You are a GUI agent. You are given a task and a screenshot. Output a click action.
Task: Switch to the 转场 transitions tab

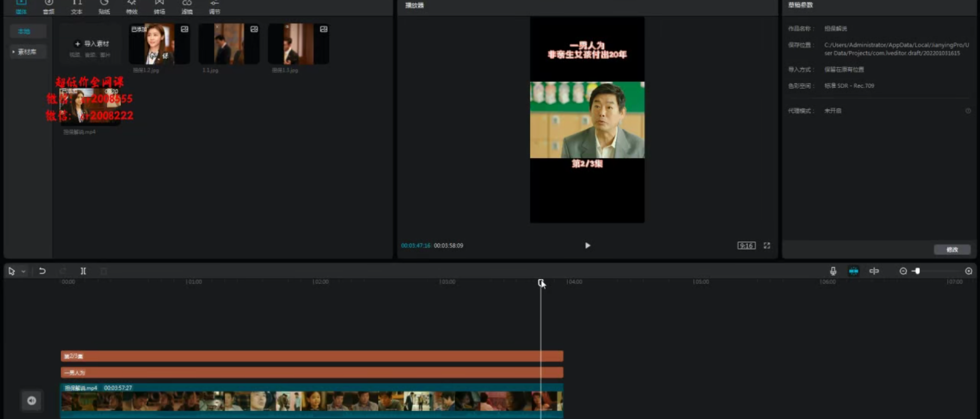[159, 7]
